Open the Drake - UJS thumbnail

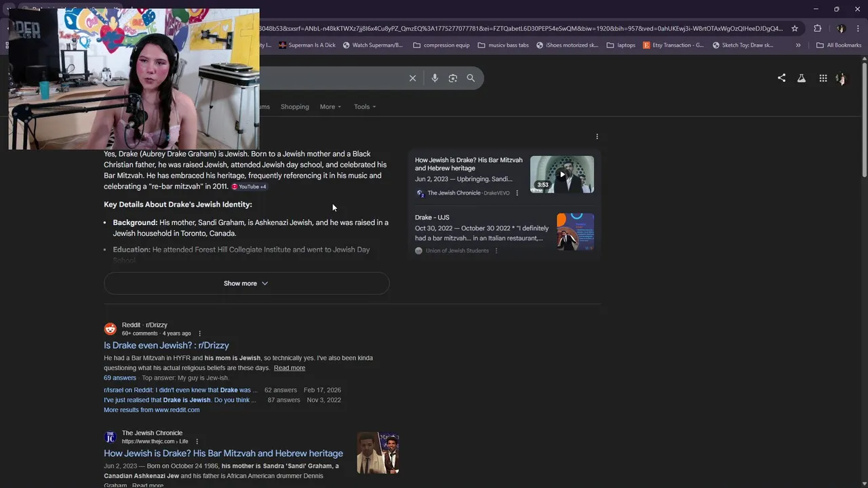575,232
